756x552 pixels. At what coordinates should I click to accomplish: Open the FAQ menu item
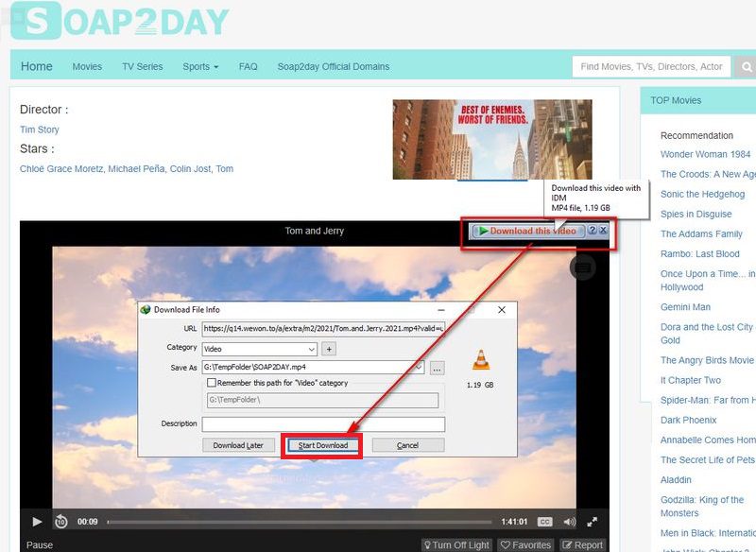point(248,66)
